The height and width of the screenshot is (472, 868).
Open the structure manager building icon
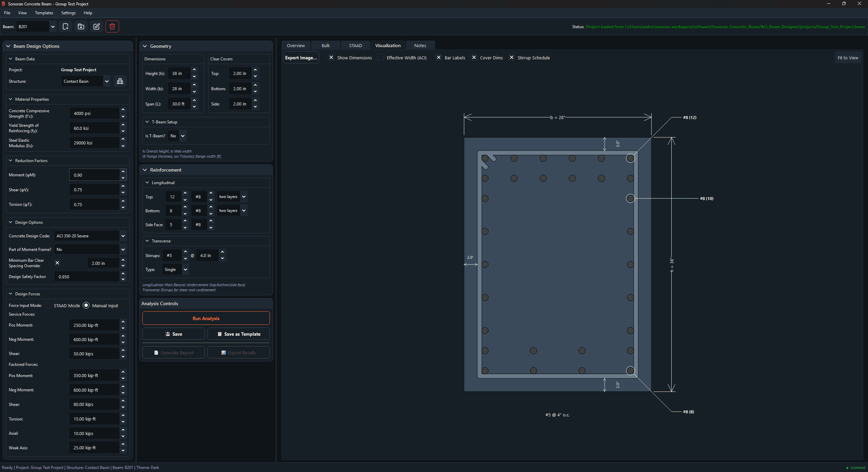pos(119,81)
